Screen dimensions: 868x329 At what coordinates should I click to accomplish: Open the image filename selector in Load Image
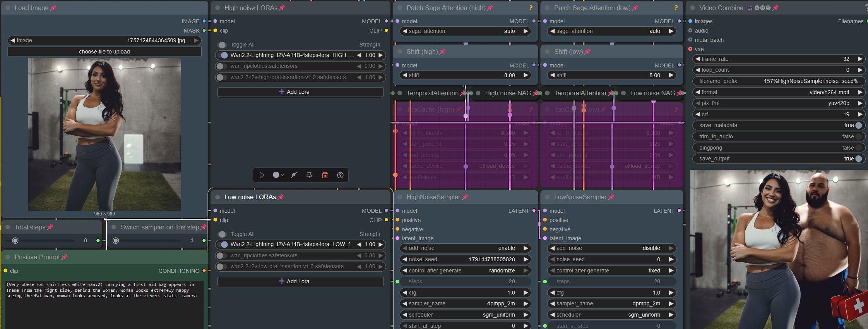(x=104, y=40)
